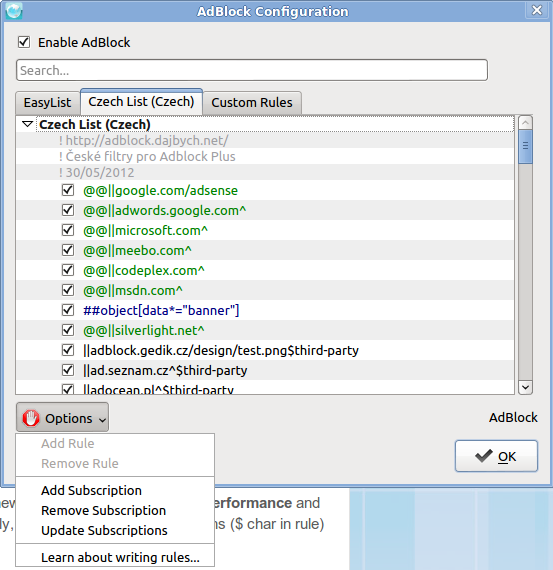
Task: Click the app icon in title bar
Action: pyautogui.click(x=14, y=11)
